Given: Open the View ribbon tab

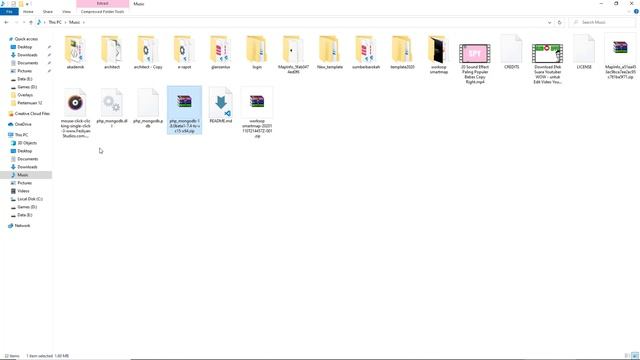Looking at the screenshot, I should point(67,12).
